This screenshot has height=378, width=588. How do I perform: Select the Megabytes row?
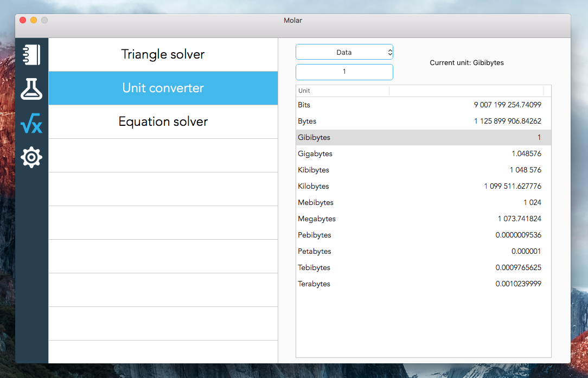[x=423, y=219]
